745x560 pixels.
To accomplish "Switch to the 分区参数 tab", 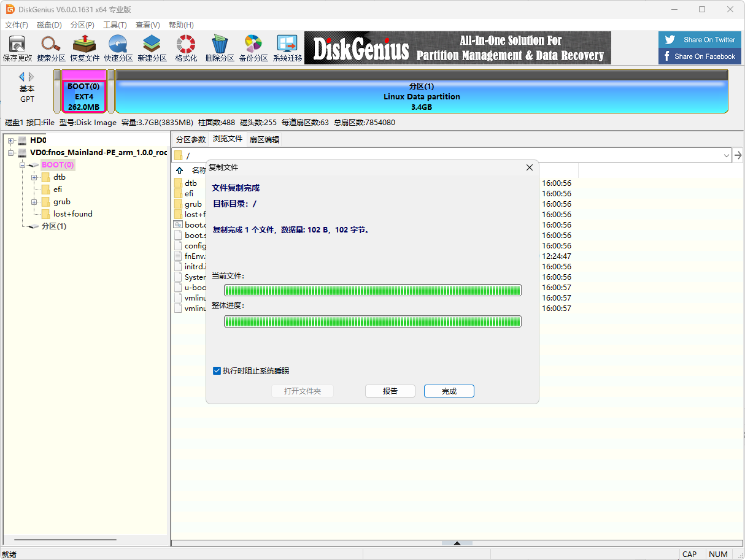I will (191, 140).
